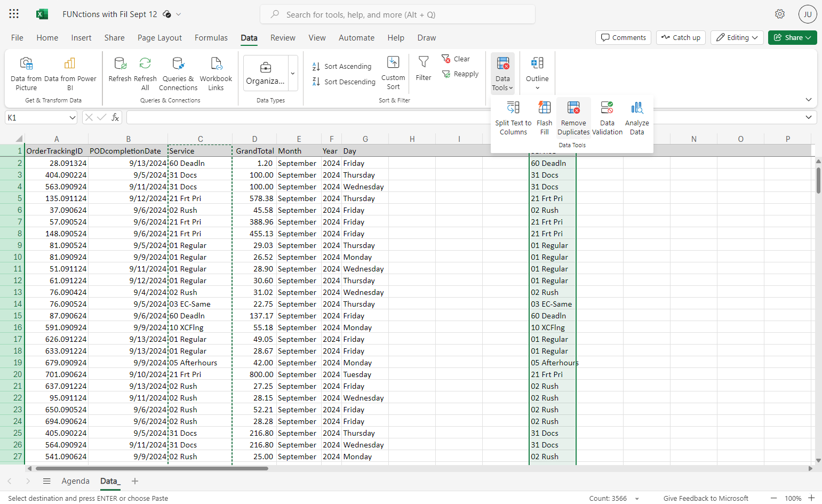
Task: Click the green Share button
Action: (792, 37)
